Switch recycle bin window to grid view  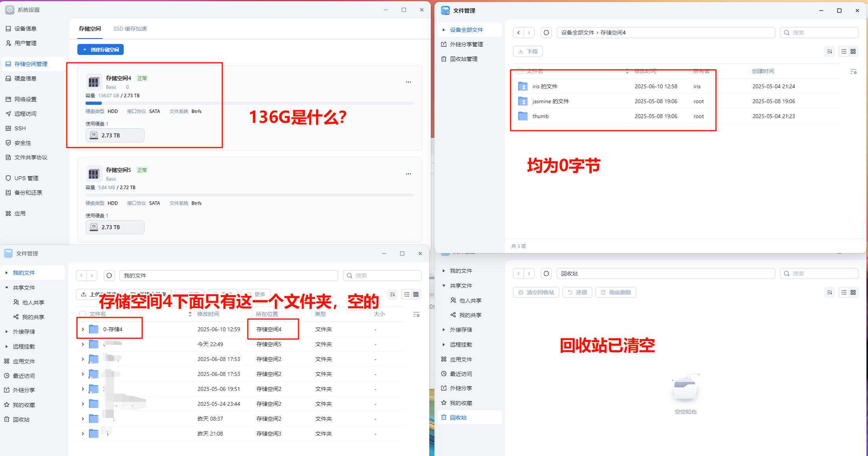coord(853,292)
